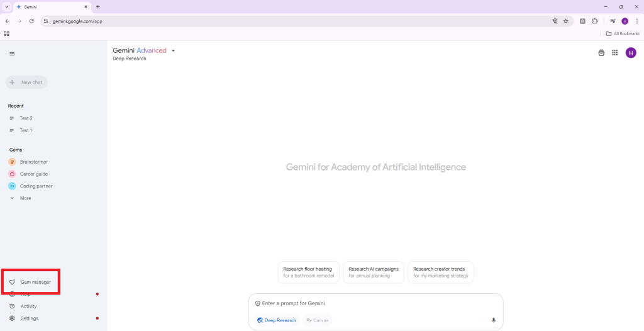The image size is (644, 331).
Task: Go forward in browser
Action: [19, 21]
